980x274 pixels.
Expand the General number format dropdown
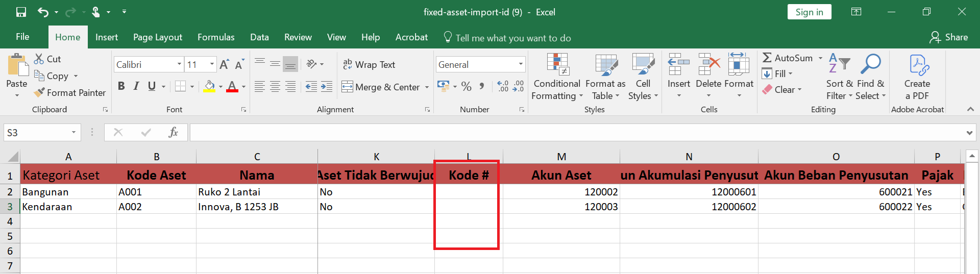521,65
